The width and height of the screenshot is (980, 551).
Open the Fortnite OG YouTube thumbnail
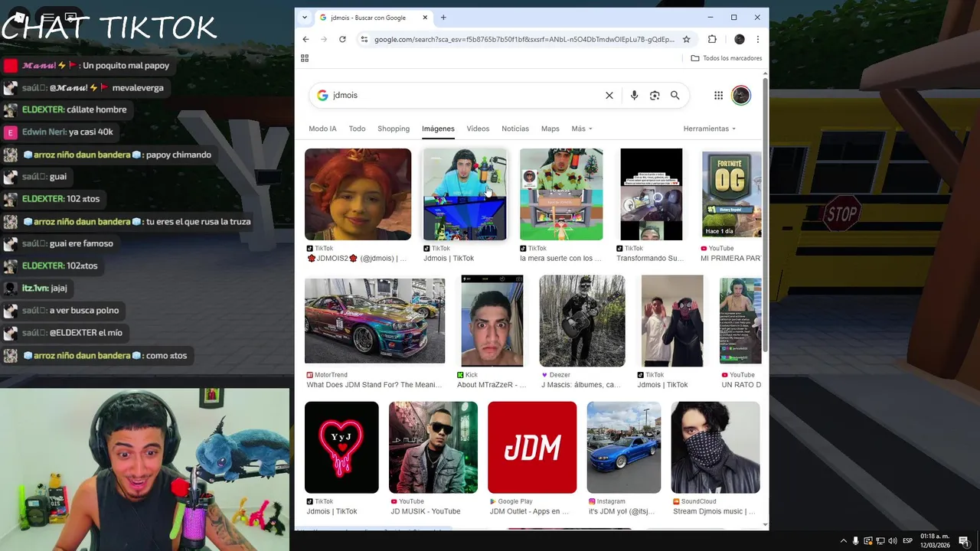point(732,194)
